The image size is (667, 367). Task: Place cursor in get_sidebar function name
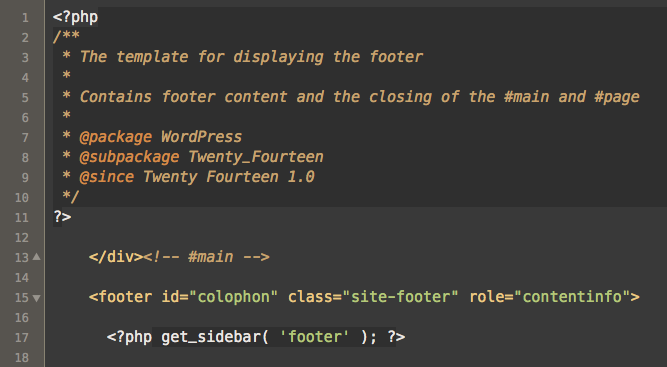[x=211, y=337]
